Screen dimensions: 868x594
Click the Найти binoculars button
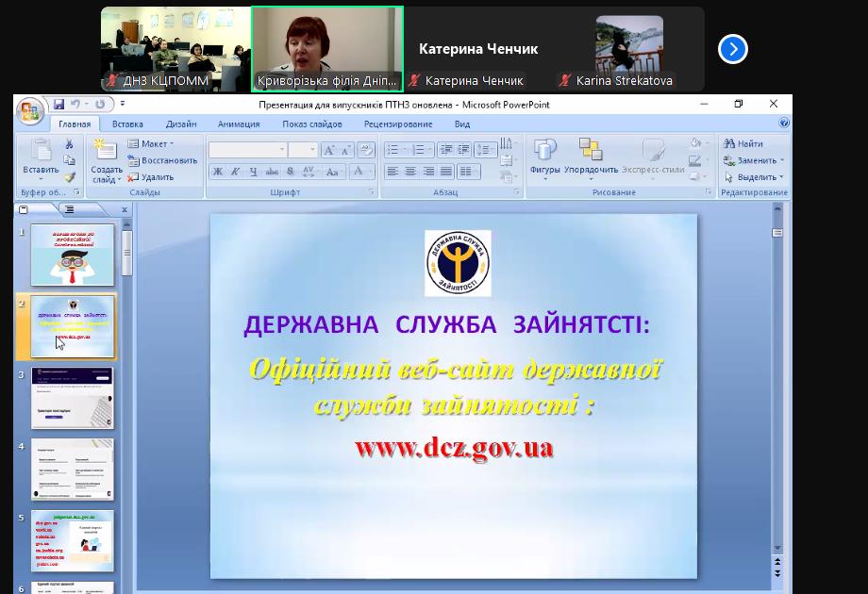tap(743, 144)
